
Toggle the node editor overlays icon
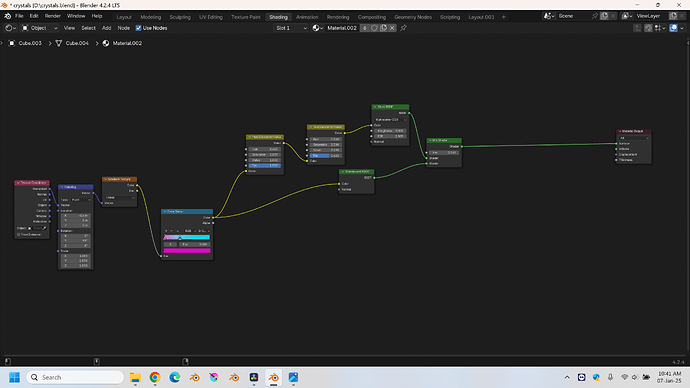(x=673, y=28)
